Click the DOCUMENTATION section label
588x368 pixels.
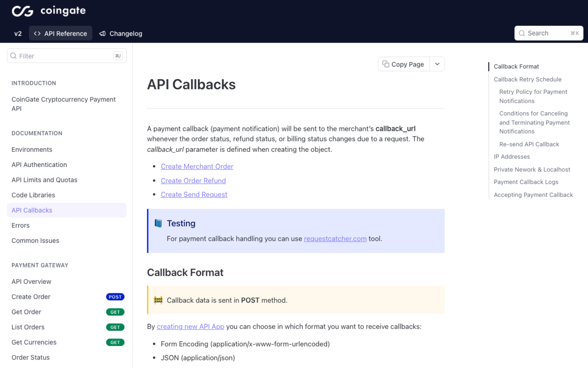(x=37, y=133)
